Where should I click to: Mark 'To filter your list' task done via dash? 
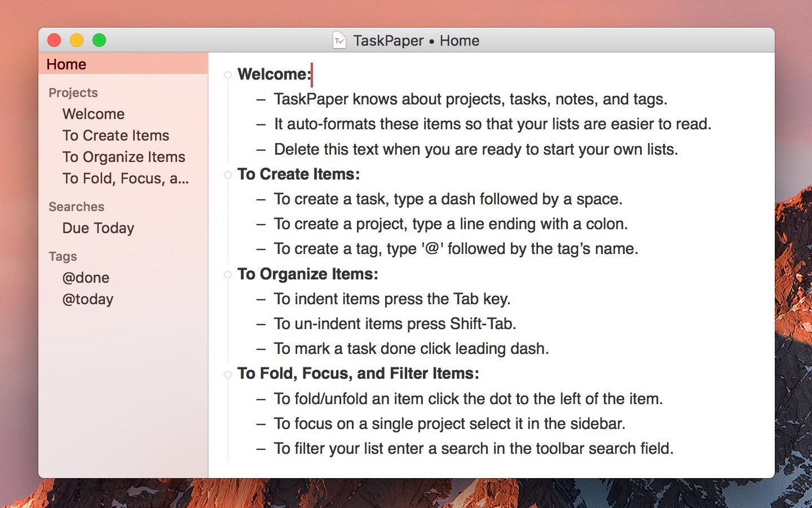(261, 449)
